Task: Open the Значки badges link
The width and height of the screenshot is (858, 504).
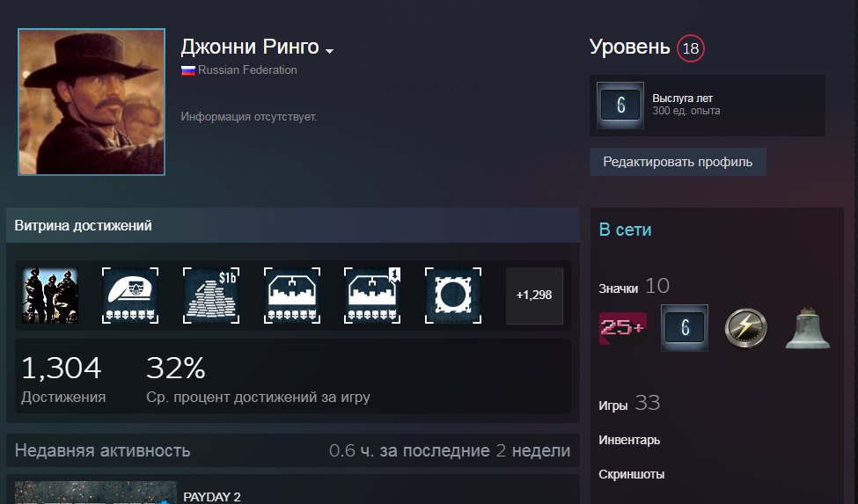Action: click(619, 289)
